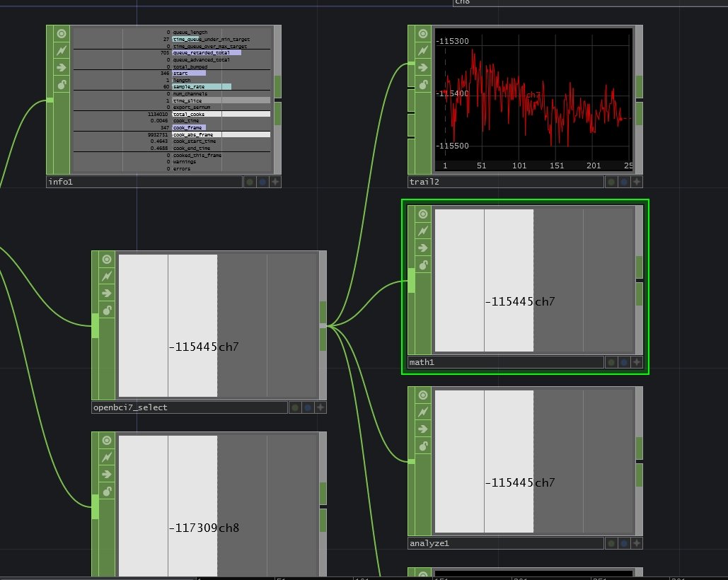This screenshot has width=728, height=580.
Task: Click the bypass lightning icon on info1
Action: (x=61, y=50)
